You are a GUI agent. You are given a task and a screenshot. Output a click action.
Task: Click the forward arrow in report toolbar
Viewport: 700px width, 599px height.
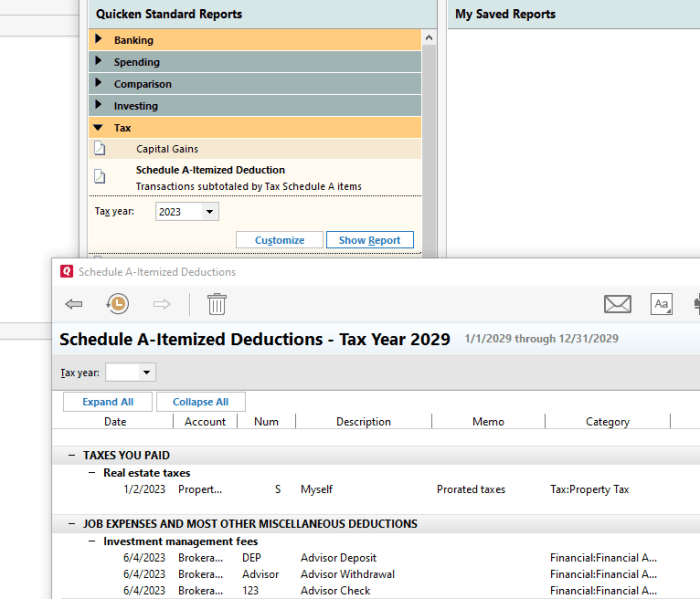tap(162, 304)
